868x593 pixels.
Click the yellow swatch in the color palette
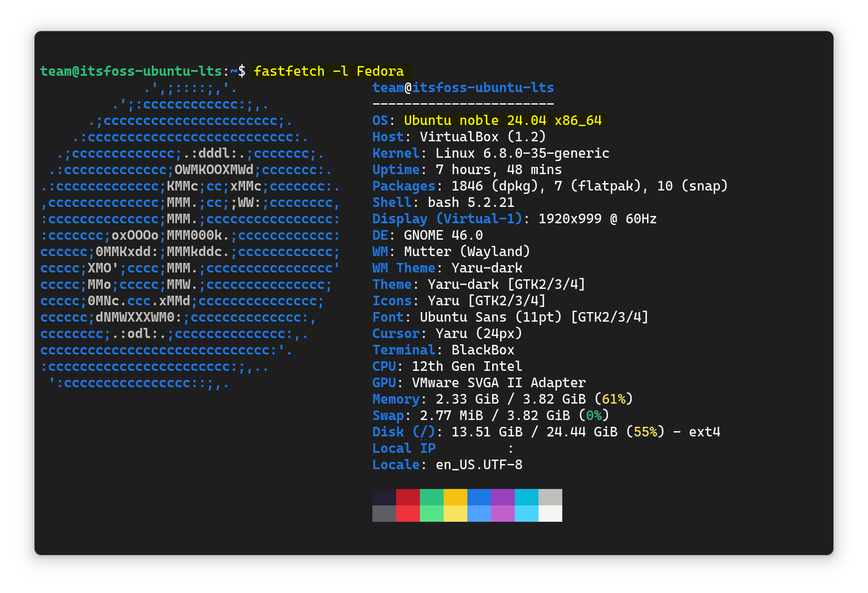click(x=455, y=497)
